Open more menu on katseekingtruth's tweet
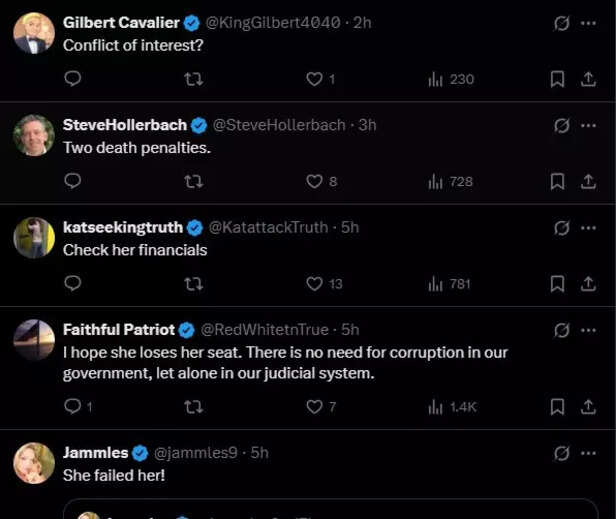Viewport: 616px width, 519px height. point(588,227)
